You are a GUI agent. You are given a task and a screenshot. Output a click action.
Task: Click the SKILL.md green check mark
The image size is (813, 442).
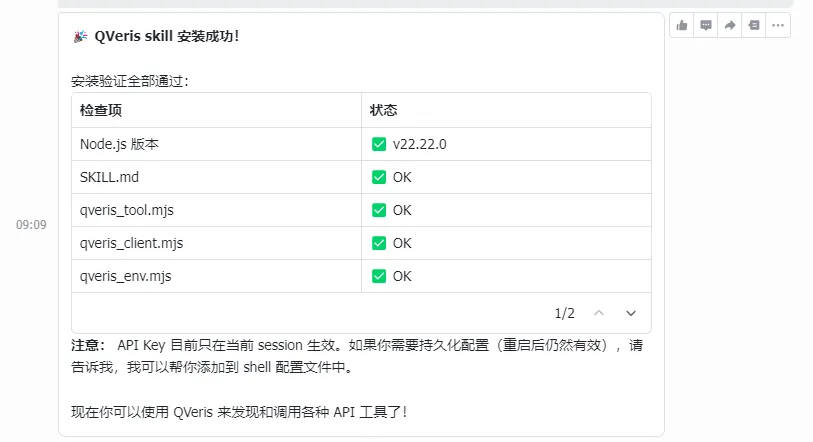379,177
